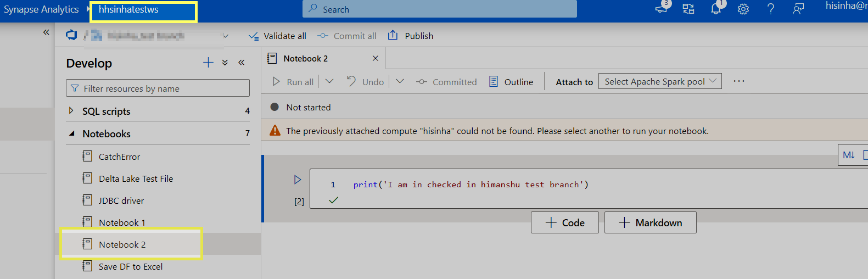The width and height of the screenshot is (868, 279).
Task: Add a new Develop resource
Action: coord(208,63)
